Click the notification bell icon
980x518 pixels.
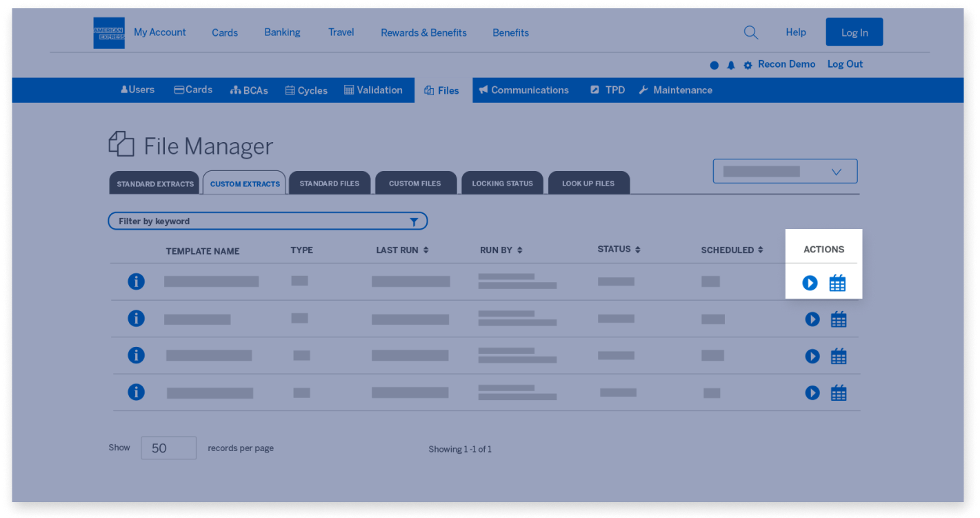tap(731, 64)
